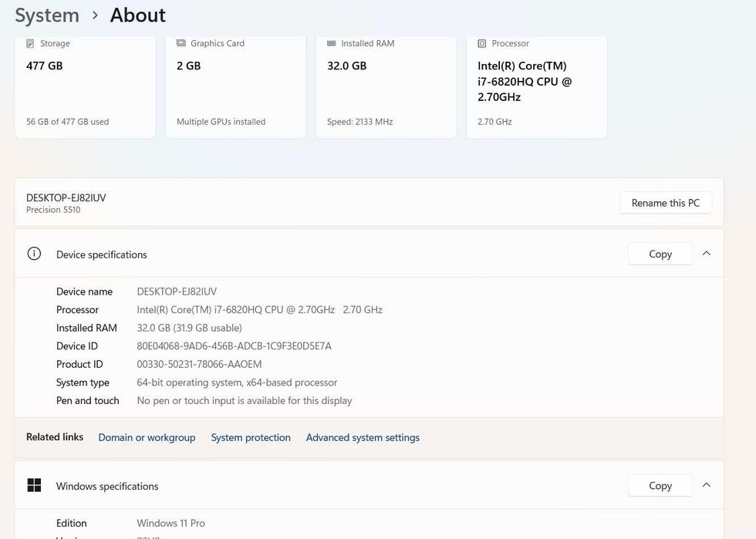The height and width of the screenshot is (539, 756).
Task: Select the System type value
Action: (237, 382)
